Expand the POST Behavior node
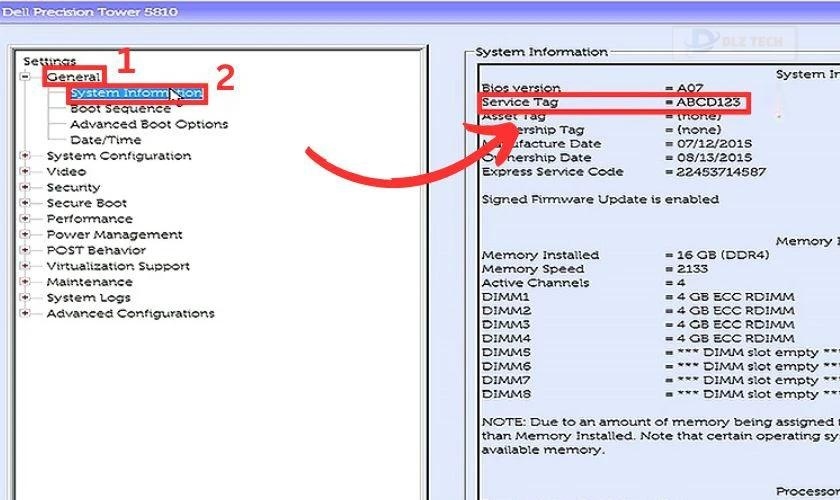The image size is (840, 500). [25, 250]
